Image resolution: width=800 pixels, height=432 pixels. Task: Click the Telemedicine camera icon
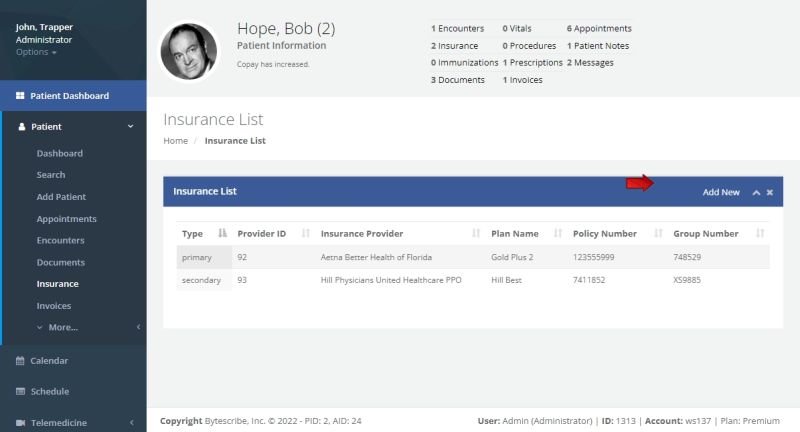(x=20, y=423)
